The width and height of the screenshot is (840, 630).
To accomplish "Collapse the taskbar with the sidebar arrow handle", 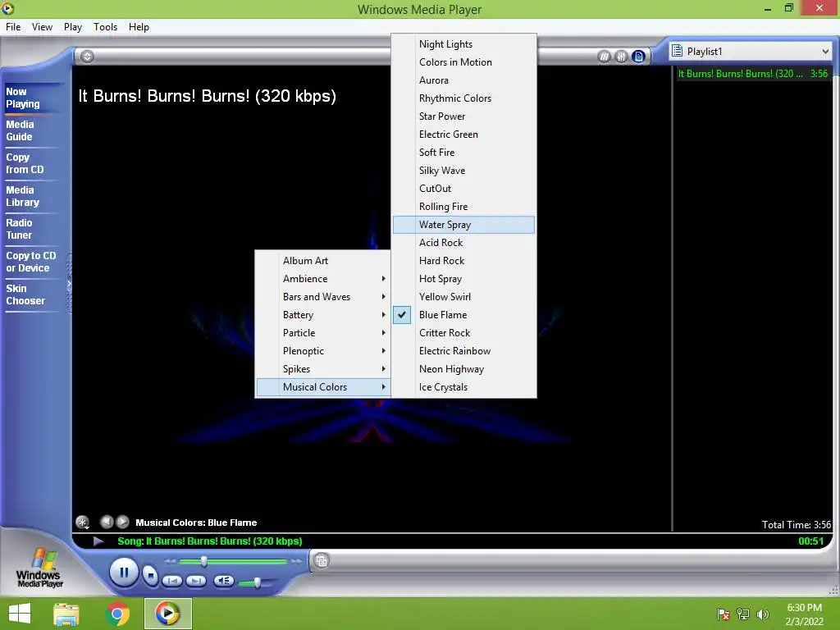I will click(x=69, y=284).
